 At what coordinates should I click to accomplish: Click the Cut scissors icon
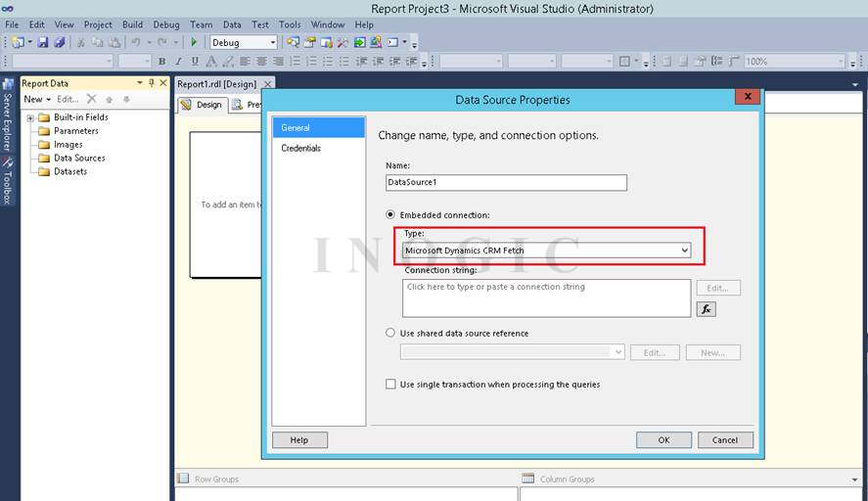coord(81,42)
